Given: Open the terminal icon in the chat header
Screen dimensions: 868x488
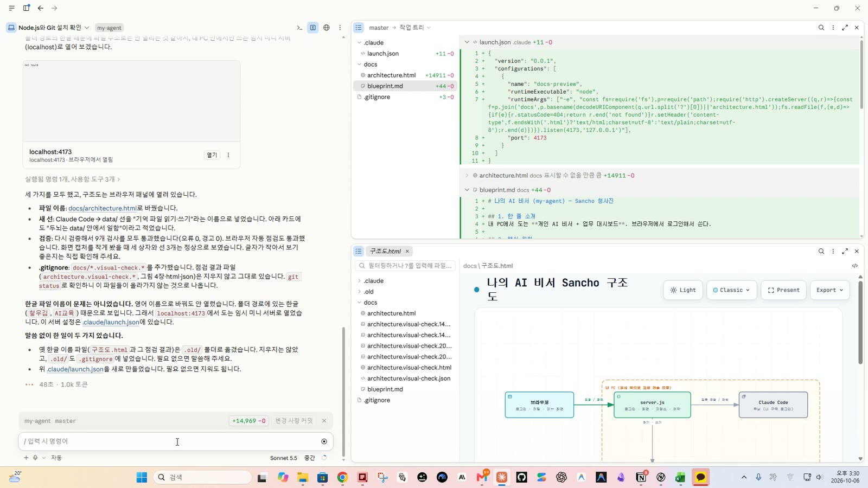Looking at the screenshot, I should point(299,28).
